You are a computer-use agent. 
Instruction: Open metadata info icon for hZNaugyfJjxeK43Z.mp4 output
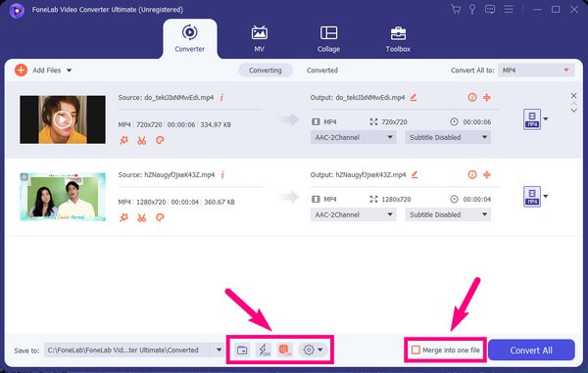472,174
